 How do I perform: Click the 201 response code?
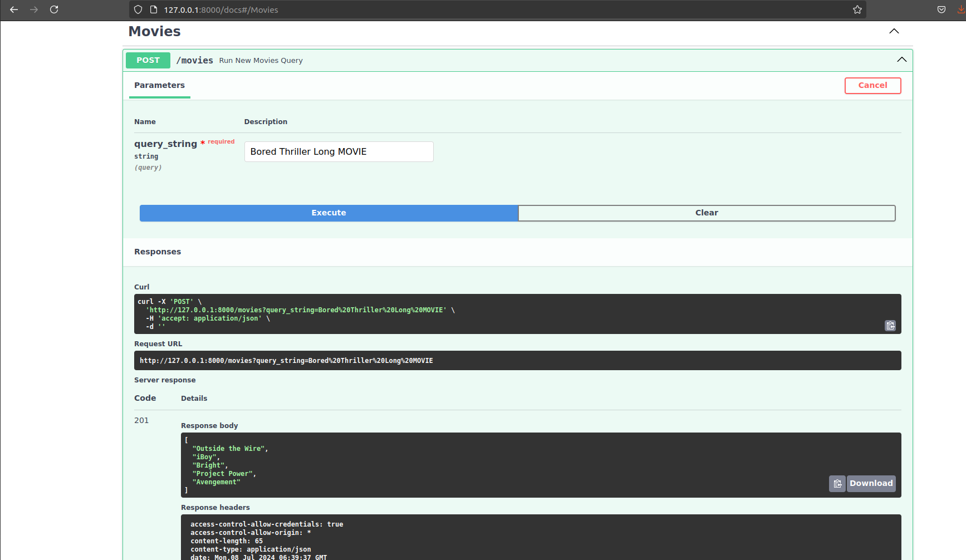click(141, 421)
